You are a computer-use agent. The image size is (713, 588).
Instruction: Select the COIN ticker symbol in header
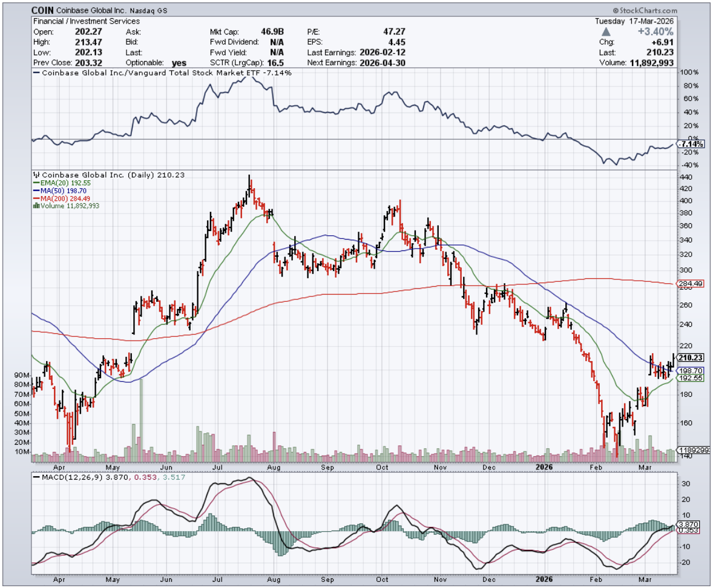click(43, 10)
